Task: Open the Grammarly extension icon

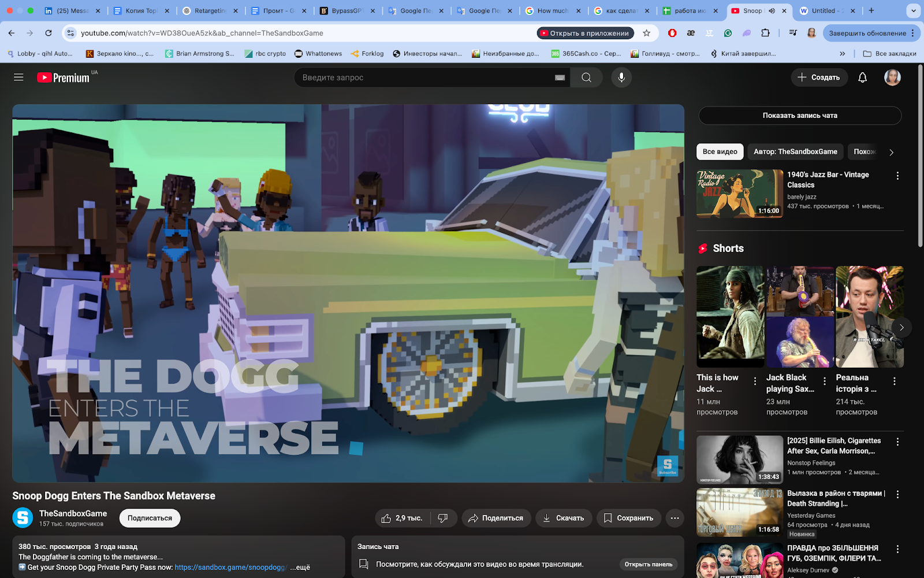Action: [728, 33]
